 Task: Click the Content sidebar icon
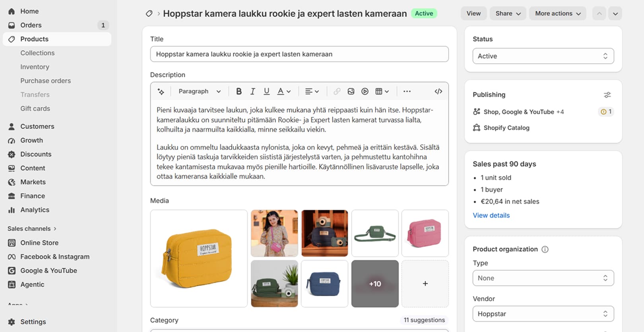click(x=12, y=168)
